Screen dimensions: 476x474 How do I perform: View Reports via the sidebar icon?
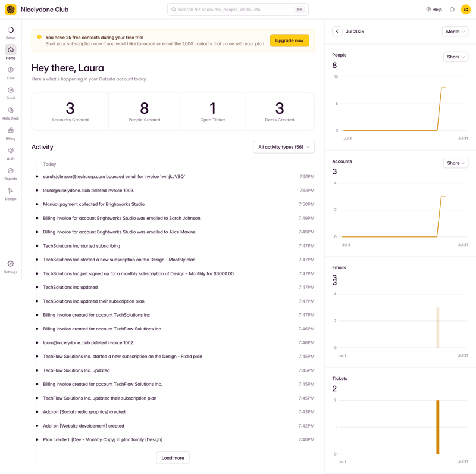coord(10,170)
